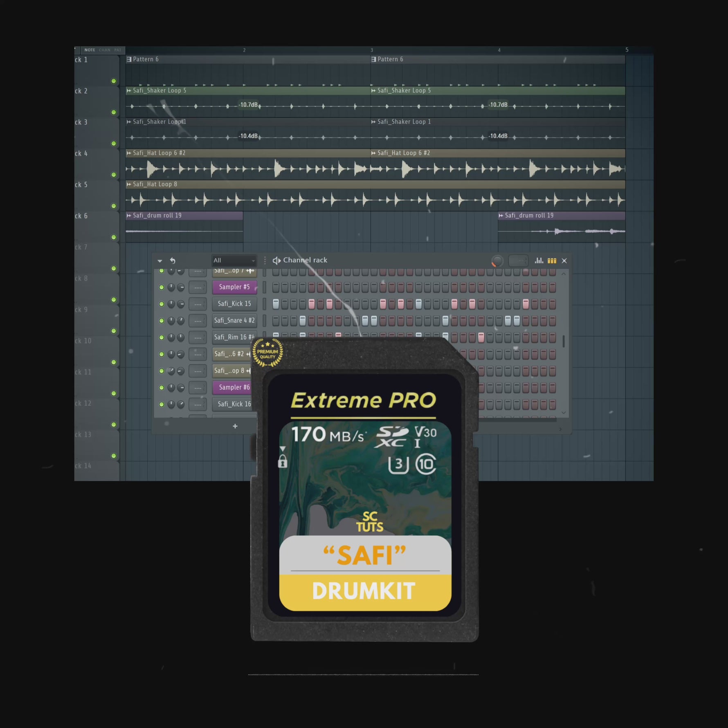Adjust the volume knob for Sampler #5
This screenshot has height=728, width=728.
171,287
